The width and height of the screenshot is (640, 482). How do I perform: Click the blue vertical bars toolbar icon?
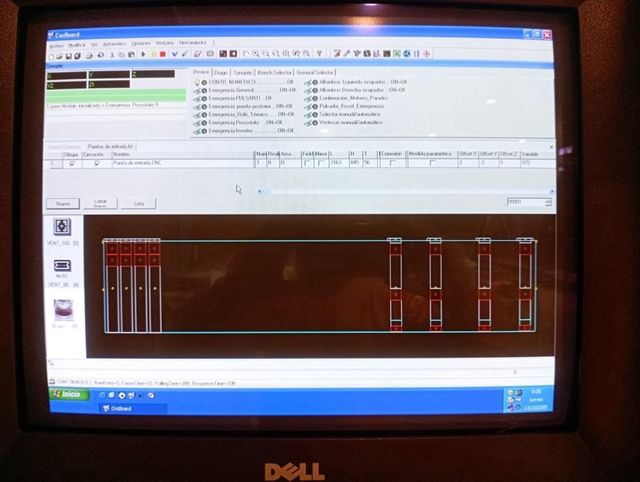click(x=416, y=53)
